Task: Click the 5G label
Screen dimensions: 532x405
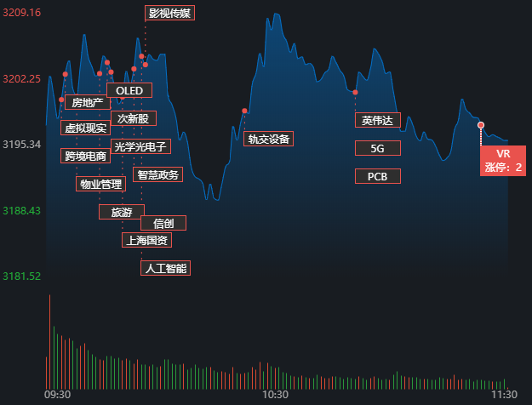Action: click(x=377, y=148)
